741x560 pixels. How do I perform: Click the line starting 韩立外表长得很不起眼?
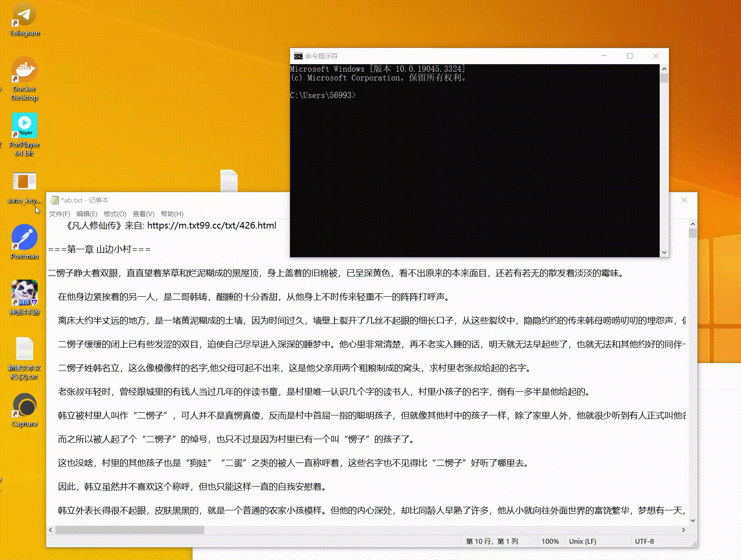(x=372, y=510)
